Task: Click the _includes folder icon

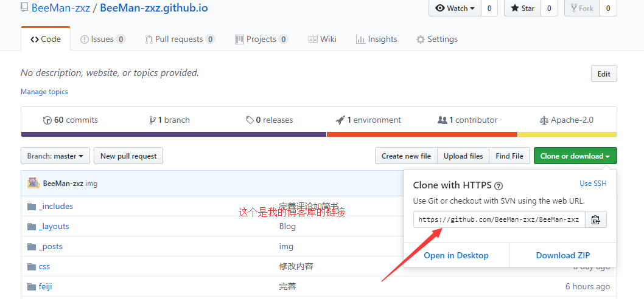Action: coord(32,206)
